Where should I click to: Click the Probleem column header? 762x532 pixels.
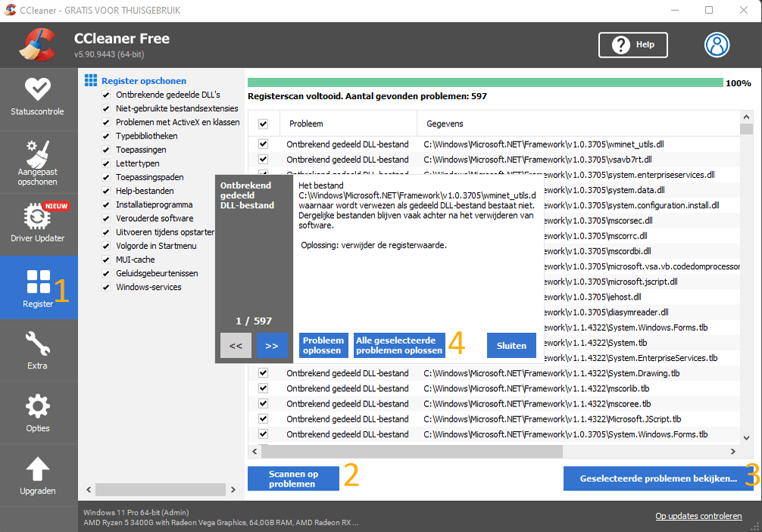point(348,124)
